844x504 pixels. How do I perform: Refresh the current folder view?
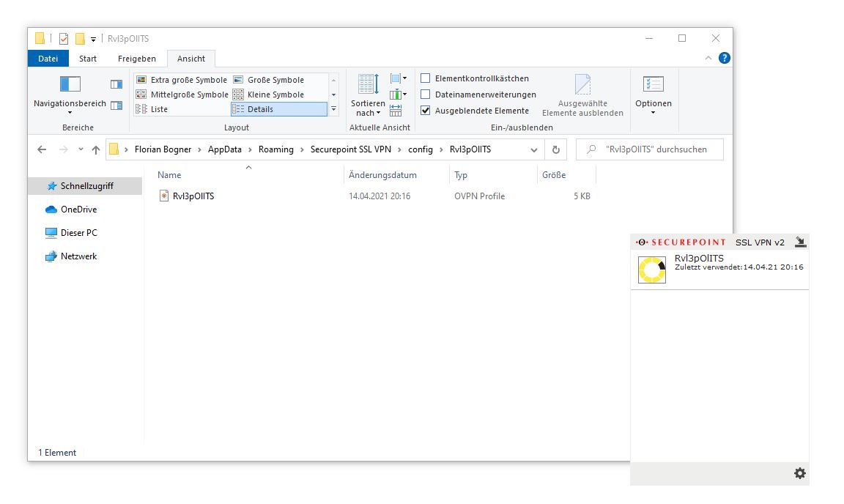pyautogui.click(x=556, y=149)
